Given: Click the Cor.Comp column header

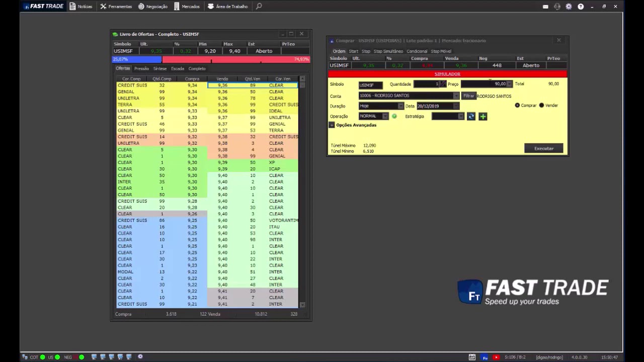Looking at the screenshot, I should 131,79.
